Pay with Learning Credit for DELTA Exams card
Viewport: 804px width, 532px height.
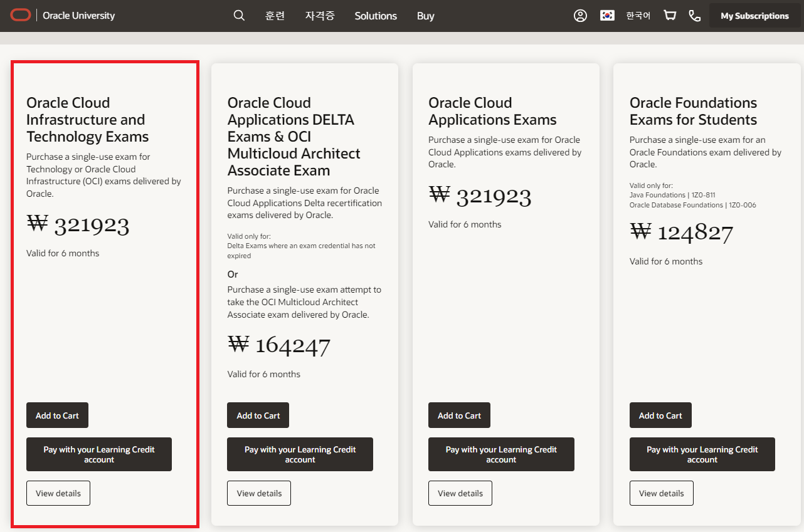click(x=300, y=454)
